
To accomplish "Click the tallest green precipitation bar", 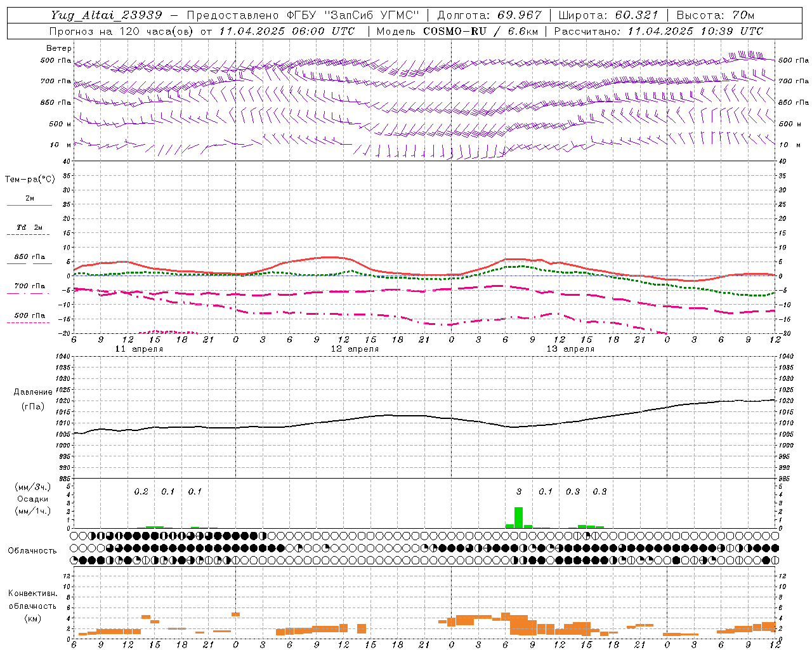I will (x=519, y=517).
